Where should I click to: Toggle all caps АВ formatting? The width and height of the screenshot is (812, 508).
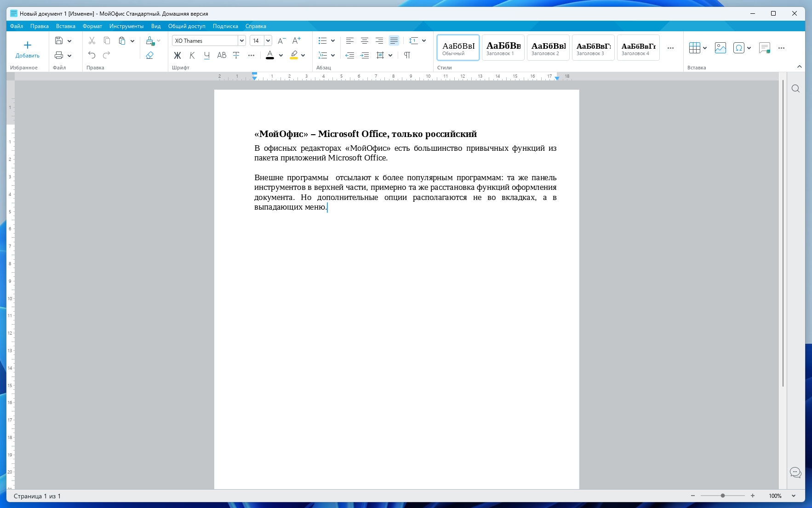tap(222, 55)
